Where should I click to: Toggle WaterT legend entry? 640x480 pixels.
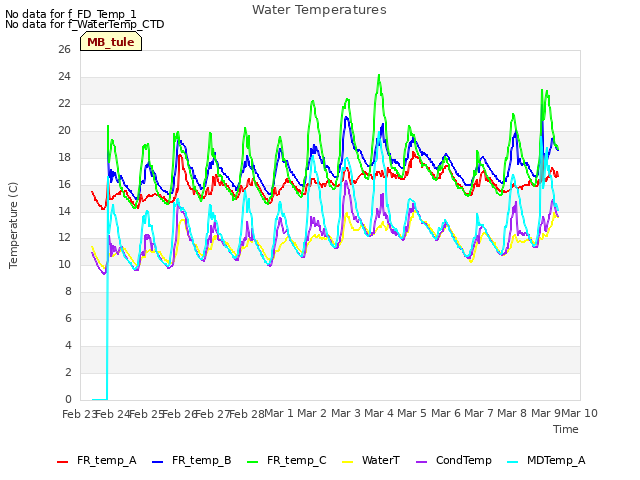[371, 460]
